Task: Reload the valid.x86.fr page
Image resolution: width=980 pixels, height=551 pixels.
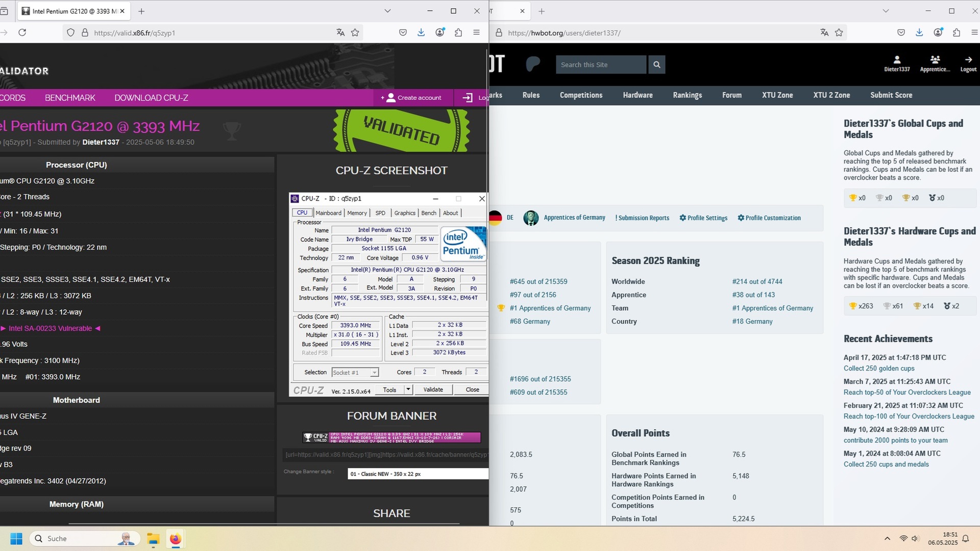Action: pyautogui.click(x=22, y=33)
